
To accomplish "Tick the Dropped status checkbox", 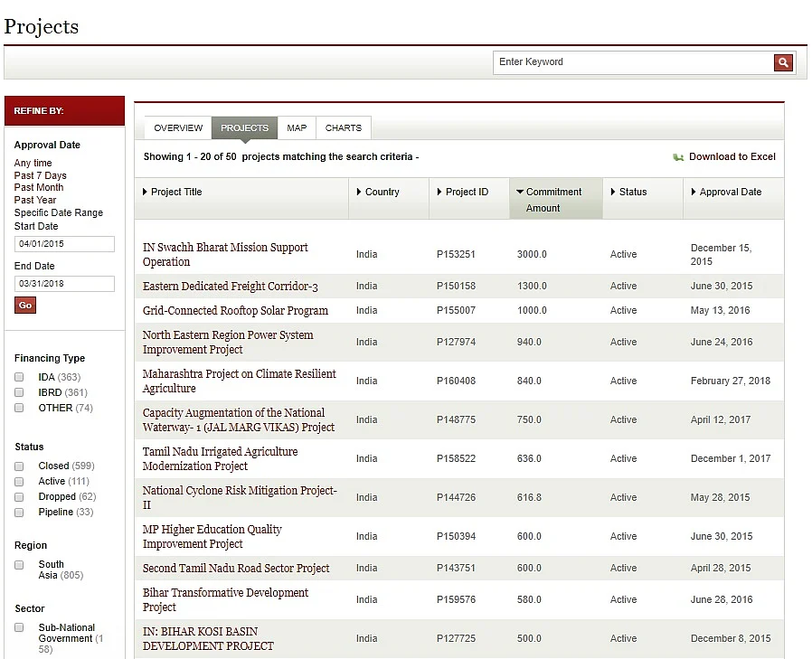I will 19,497.
